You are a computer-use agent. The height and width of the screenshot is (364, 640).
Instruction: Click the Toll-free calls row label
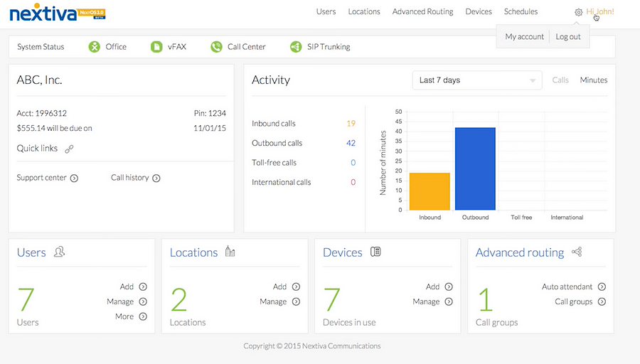tap(274, 163)
